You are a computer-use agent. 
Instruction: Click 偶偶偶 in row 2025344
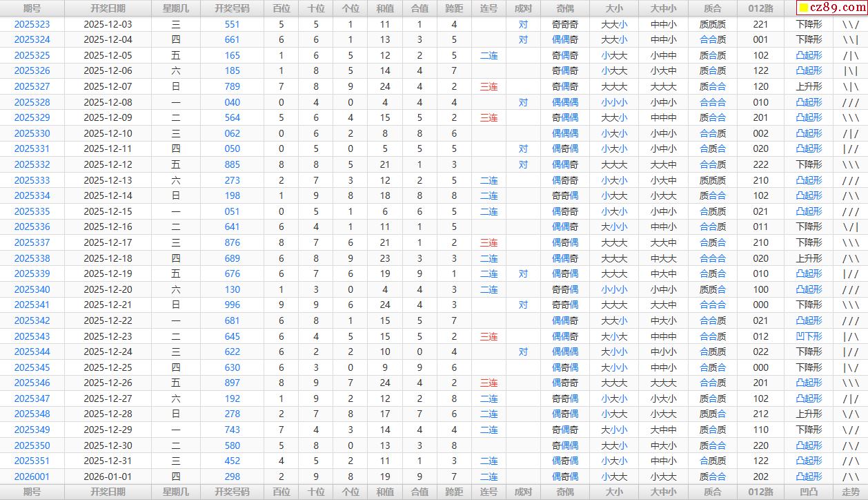pos(565,352)
